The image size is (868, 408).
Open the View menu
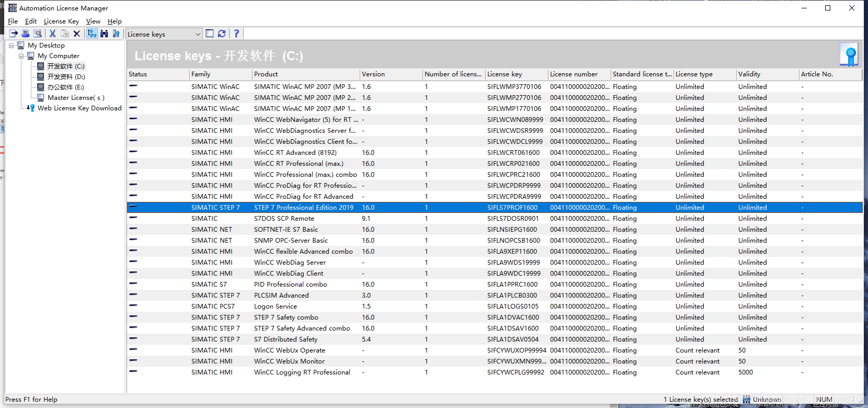pyautogui.click(x=93, y=21)
